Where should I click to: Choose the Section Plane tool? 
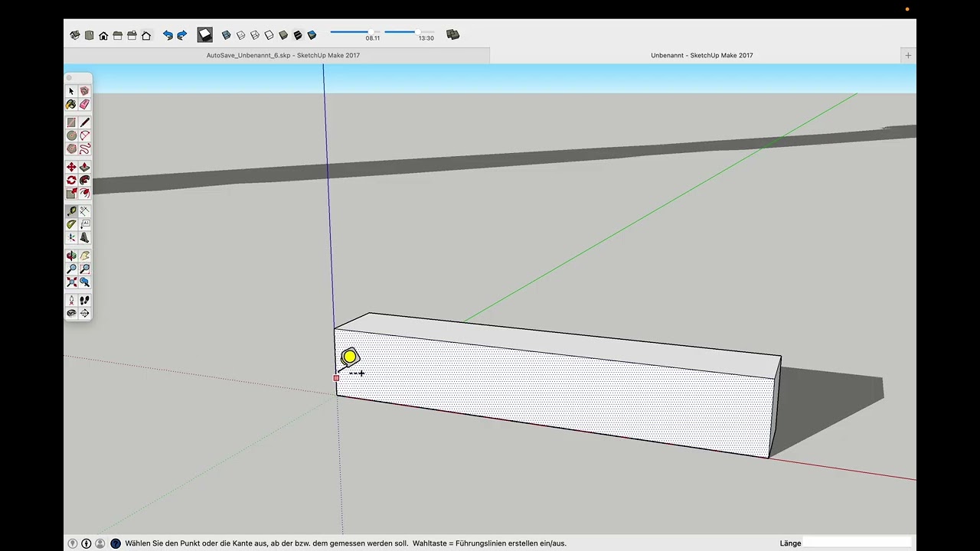click(84, 313)
